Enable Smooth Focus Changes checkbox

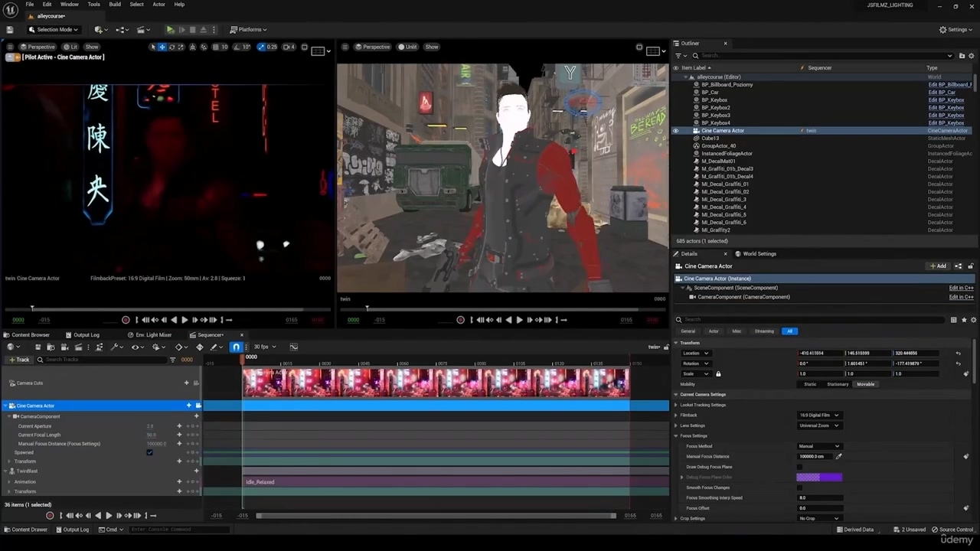click(x=799, y=487)
